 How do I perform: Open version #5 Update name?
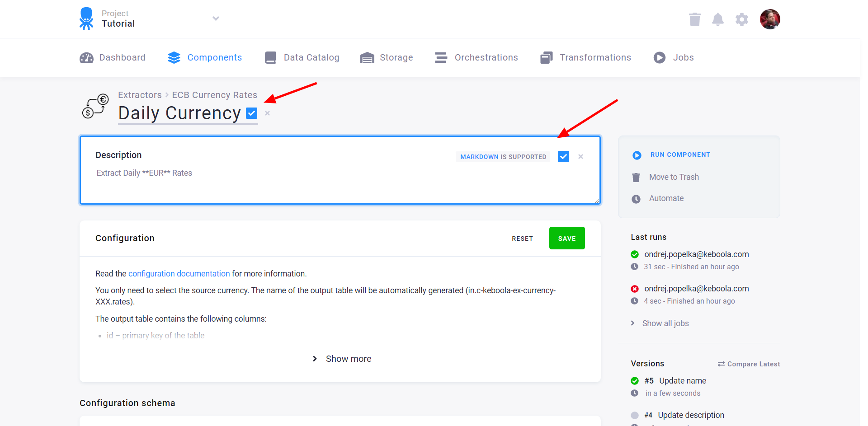(675, 381)
